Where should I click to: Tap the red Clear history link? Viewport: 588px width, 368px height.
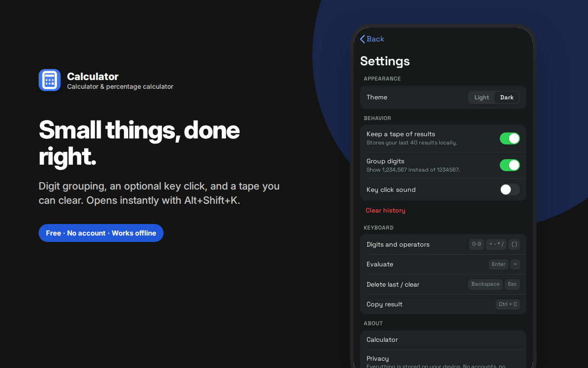(x=385, y=210)
